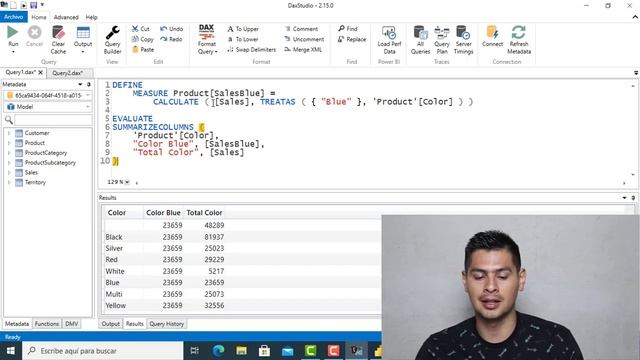Expand the ProductSubcategory table

pos(9,162)
